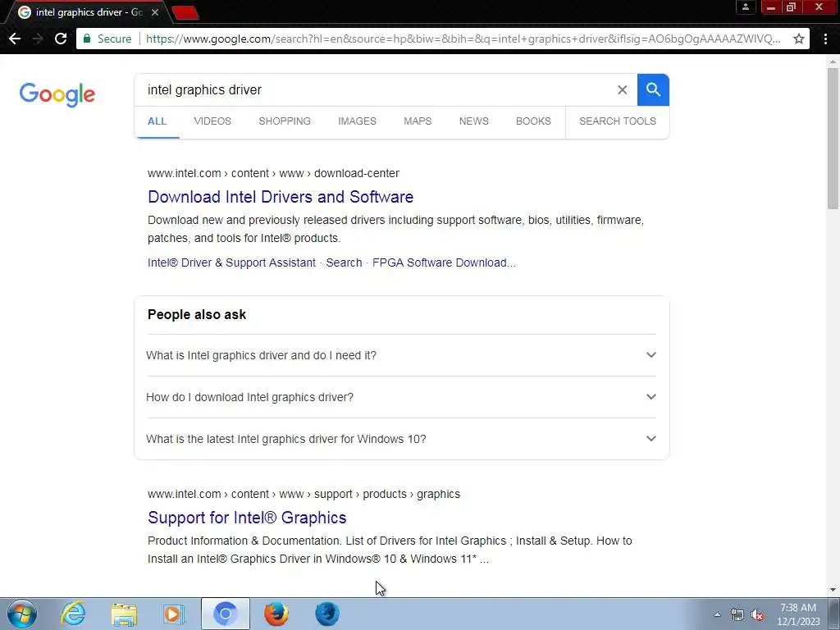Go back using the browser back arrow
Screen dimensions: 840x630
coord(15,39)
